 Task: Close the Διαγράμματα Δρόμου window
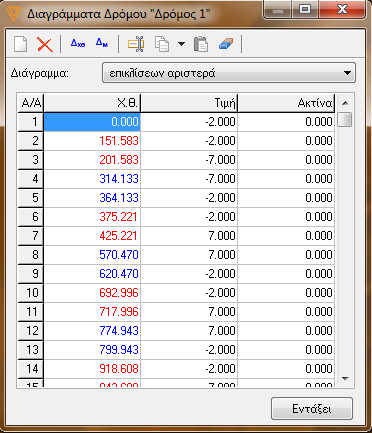pos(342,9)
